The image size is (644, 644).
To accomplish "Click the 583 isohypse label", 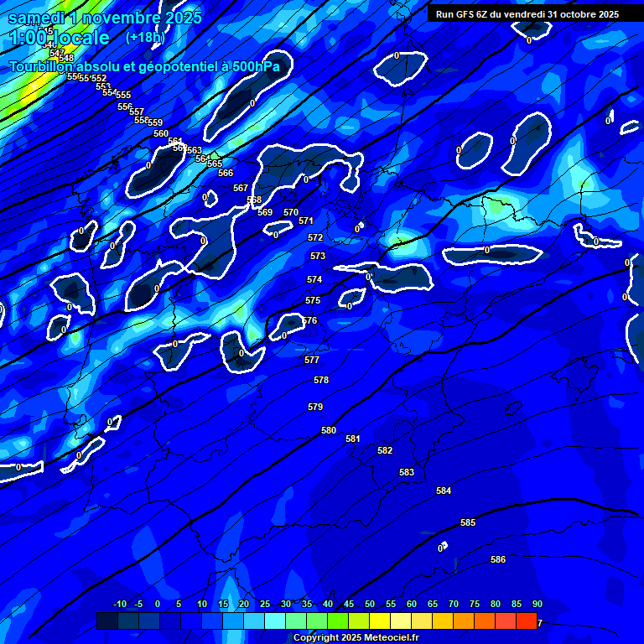I will pos(407,472).
